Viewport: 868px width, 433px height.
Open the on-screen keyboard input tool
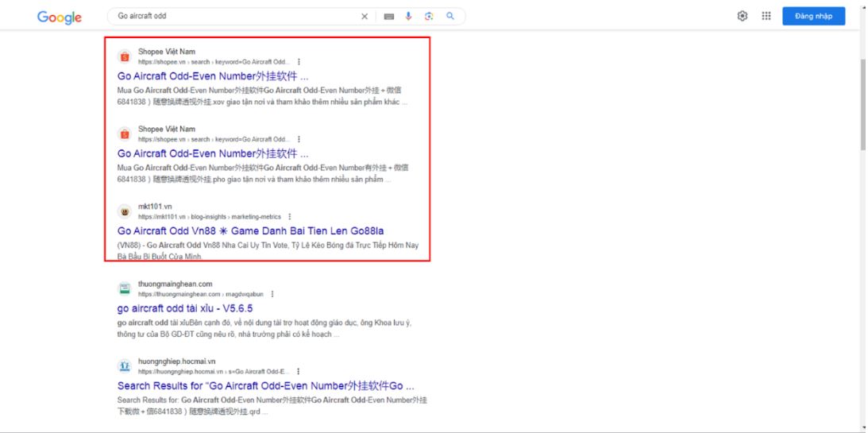(x=389, y=16)
